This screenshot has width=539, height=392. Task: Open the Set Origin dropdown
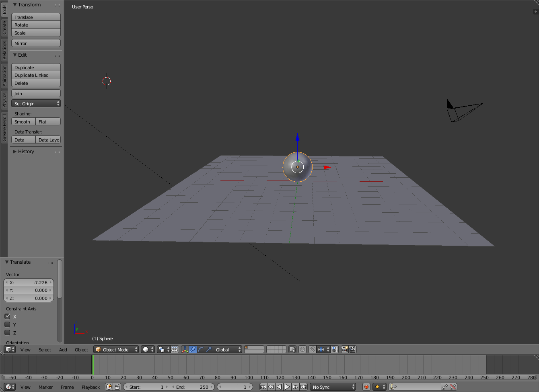pyautogui.click(x=36, y=104)
